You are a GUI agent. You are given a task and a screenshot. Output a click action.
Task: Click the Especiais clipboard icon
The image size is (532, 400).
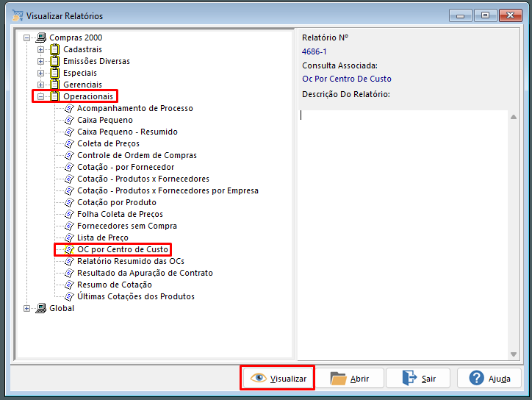[x=54, y=73]
